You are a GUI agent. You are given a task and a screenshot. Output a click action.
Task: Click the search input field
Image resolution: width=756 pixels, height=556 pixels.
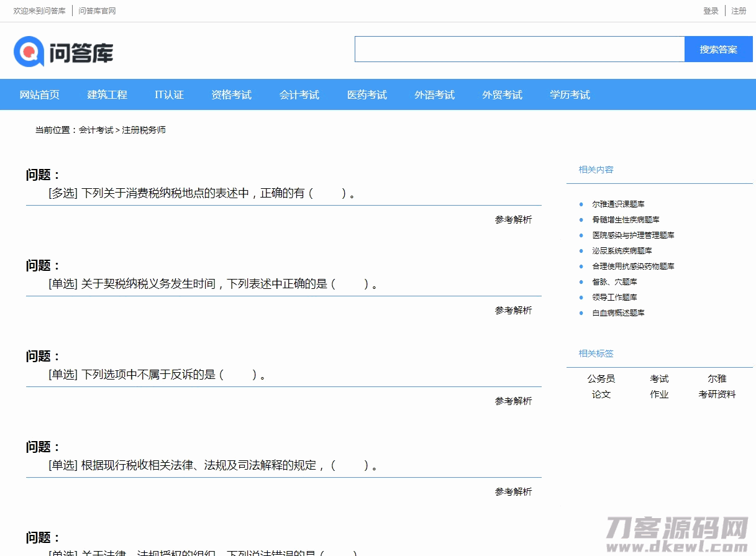(519, 49)
